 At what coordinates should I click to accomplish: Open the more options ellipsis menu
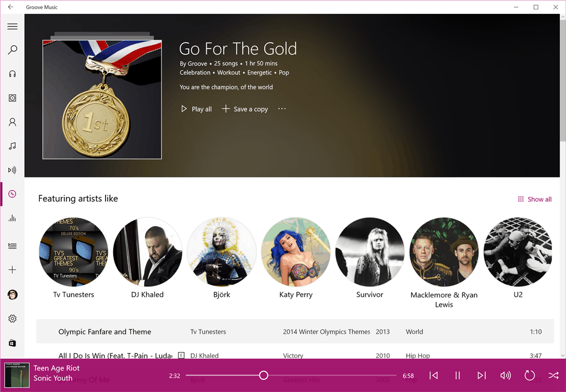[282, 109]
